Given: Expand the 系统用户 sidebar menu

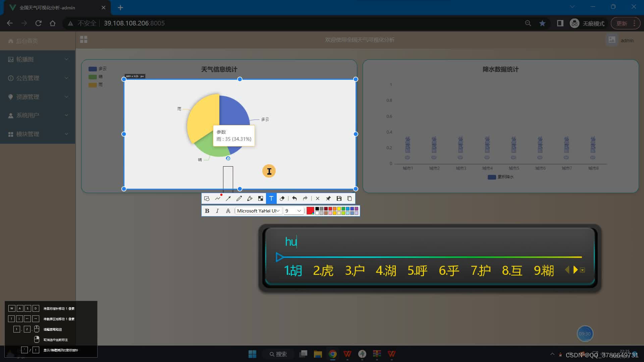Looking at the screenshot, I should click(38, 115).
